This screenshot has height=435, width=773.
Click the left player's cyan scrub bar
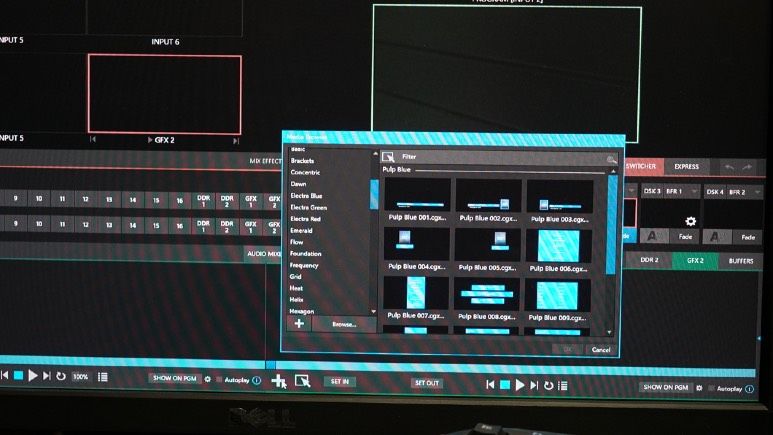(133, 362)
